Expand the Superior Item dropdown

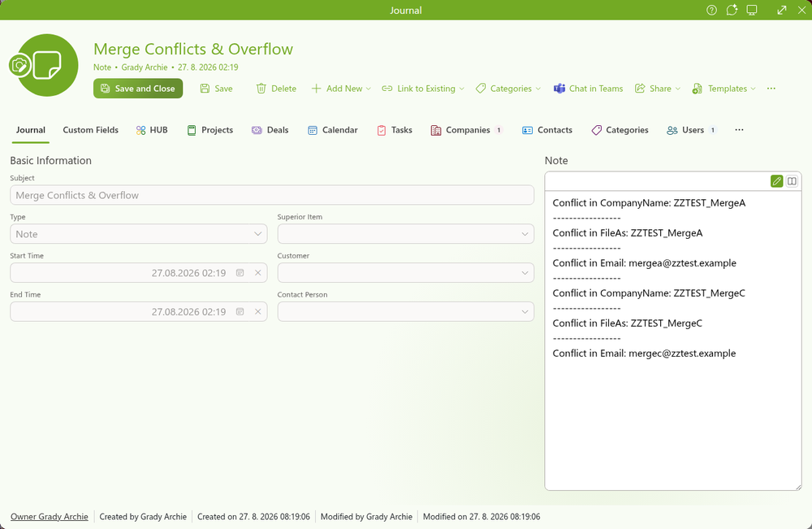[405, 234]
